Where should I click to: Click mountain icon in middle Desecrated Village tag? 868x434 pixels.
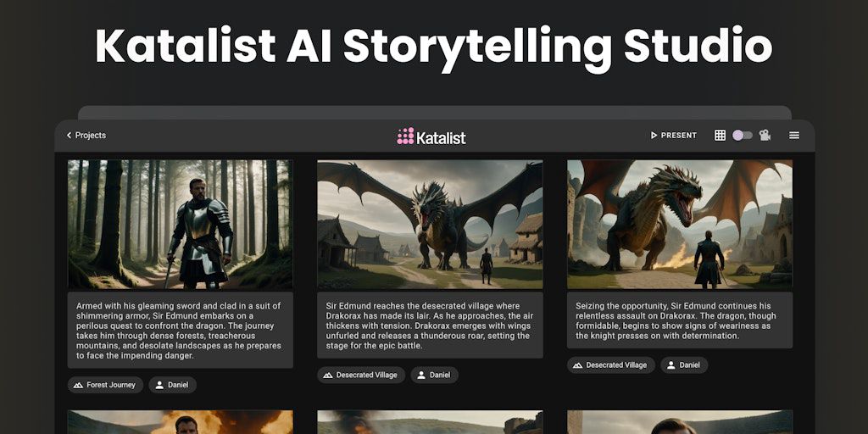click(x=328, y=375)
